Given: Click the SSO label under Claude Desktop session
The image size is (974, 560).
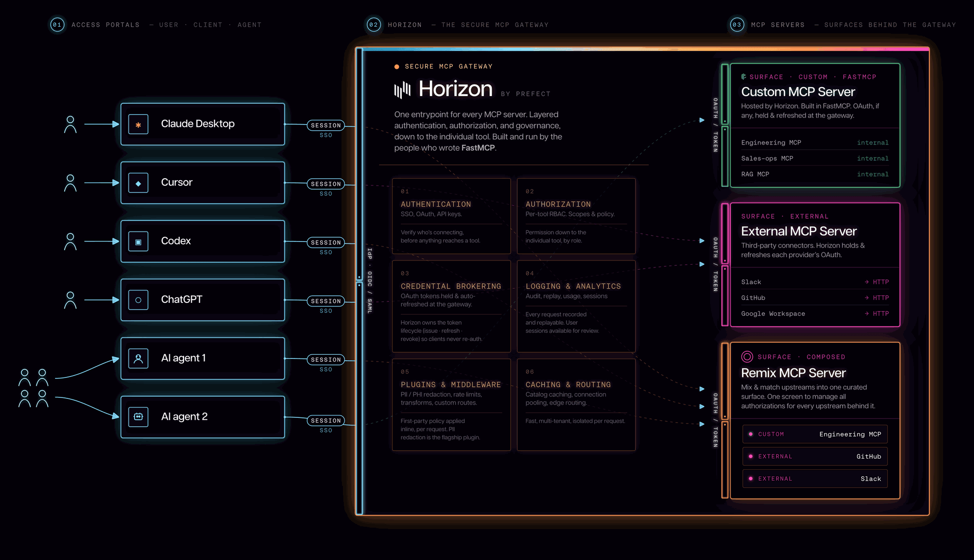Looking at the screenshot, I should coord(326,135).
